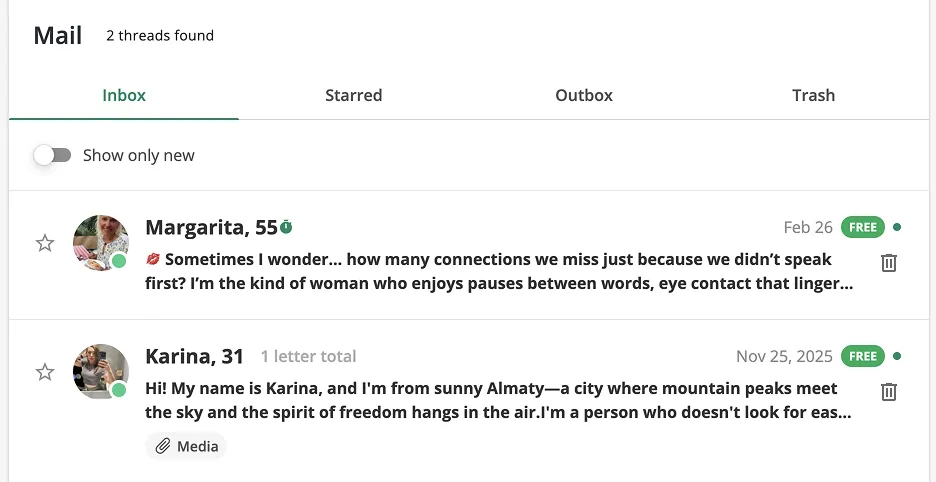Click the name Karina, 31
The height and width of the screenshot is (482, 936).
click(194, 356)
